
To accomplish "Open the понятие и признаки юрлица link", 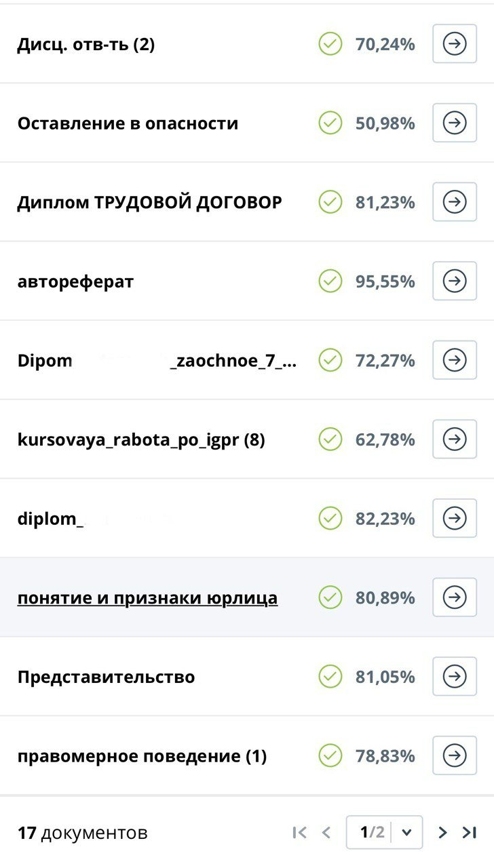I will [147, 598].
